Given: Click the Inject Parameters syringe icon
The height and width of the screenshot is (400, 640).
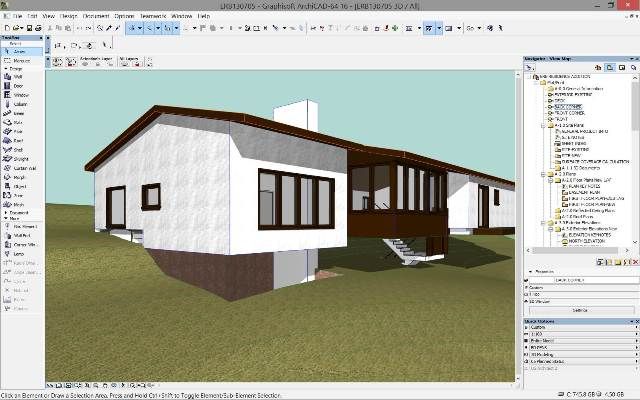Looking at the screenshot, I should [118, 28].
